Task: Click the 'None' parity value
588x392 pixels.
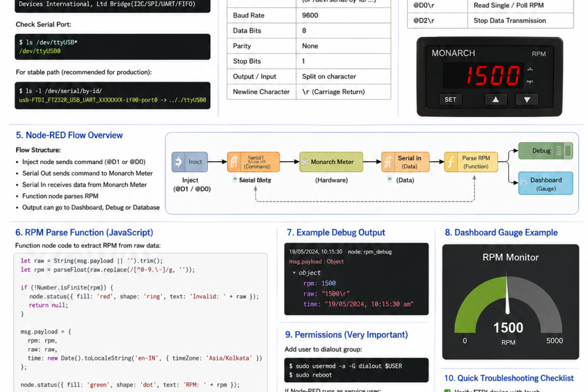Action: [x=310, y=46]
